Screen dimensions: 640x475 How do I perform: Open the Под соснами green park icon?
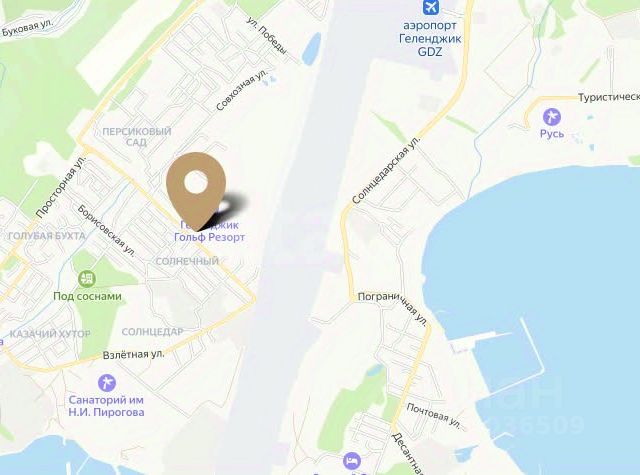[x=87, y=279]
